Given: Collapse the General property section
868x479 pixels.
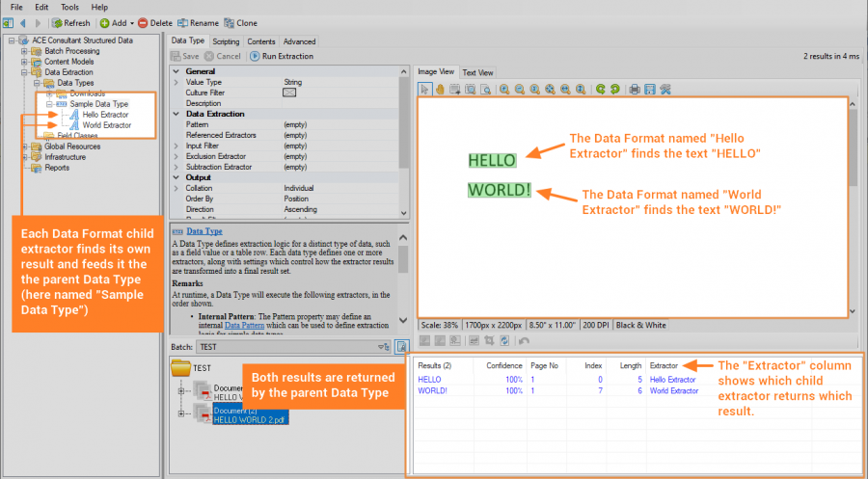Looking at the screenshot, I should point(175,71).
